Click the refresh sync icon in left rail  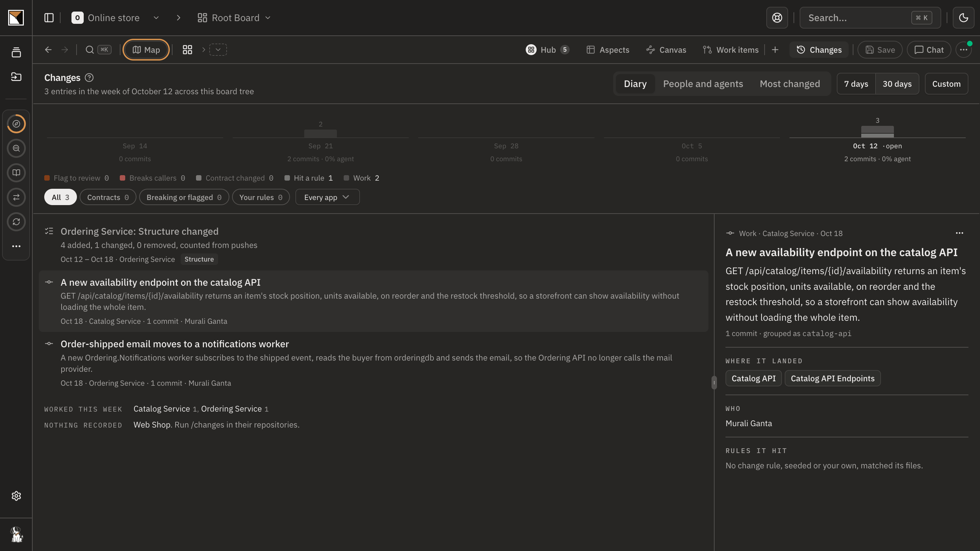click(x=16, y=222)
